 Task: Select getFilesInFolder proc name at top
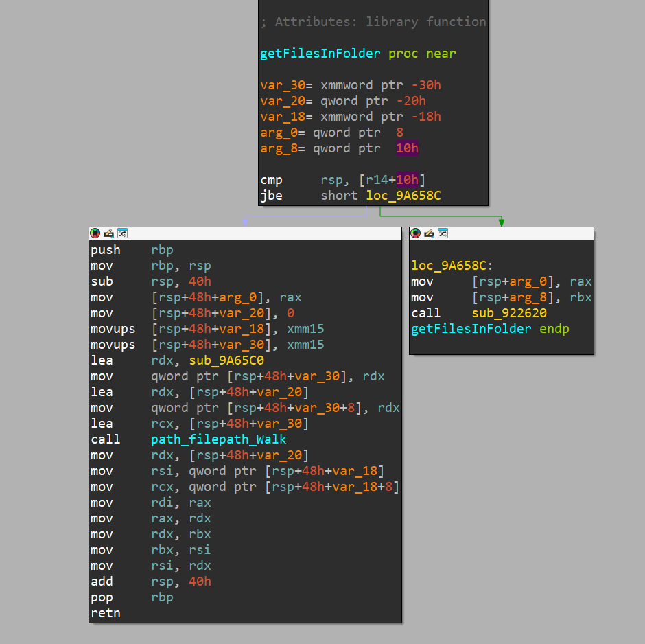(x=320, y=54)
